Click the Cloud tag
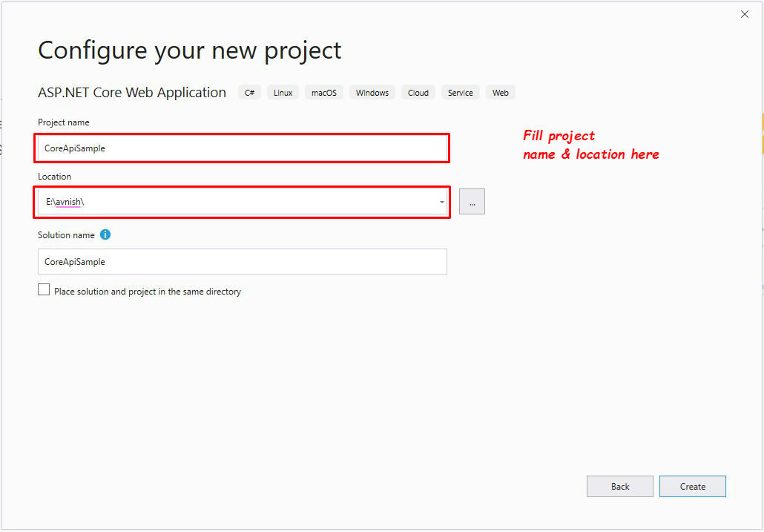764x532 pixels. 418,93
